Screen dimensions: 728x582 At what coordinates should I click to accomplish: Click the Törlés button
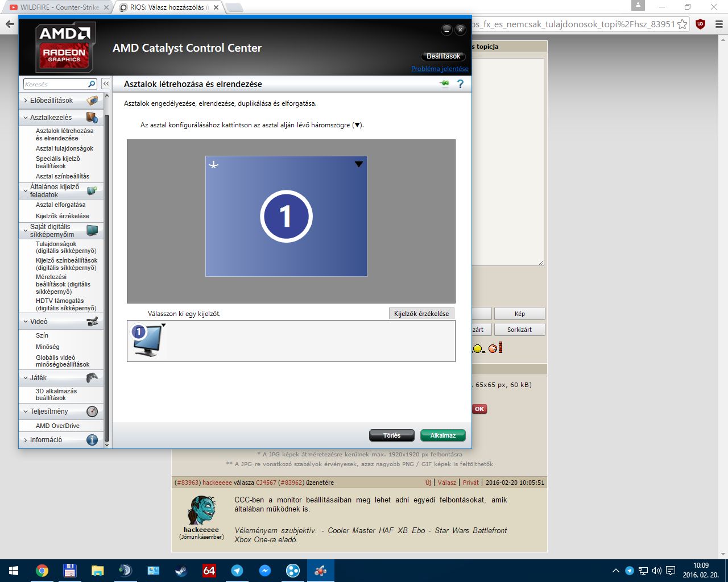pyautogui.click(x=392, y=435)
